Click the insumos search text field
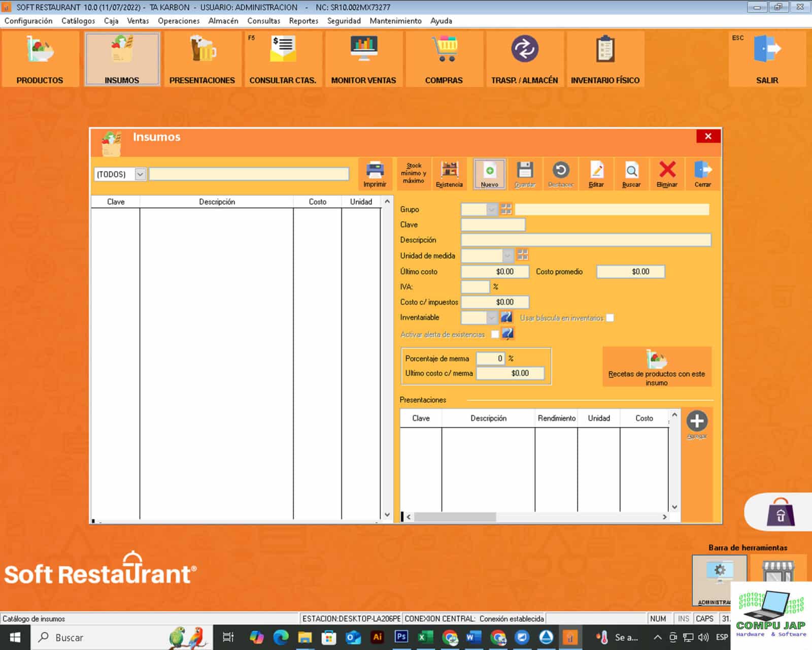Screen dimensions: 812x650 pos(249,174)
